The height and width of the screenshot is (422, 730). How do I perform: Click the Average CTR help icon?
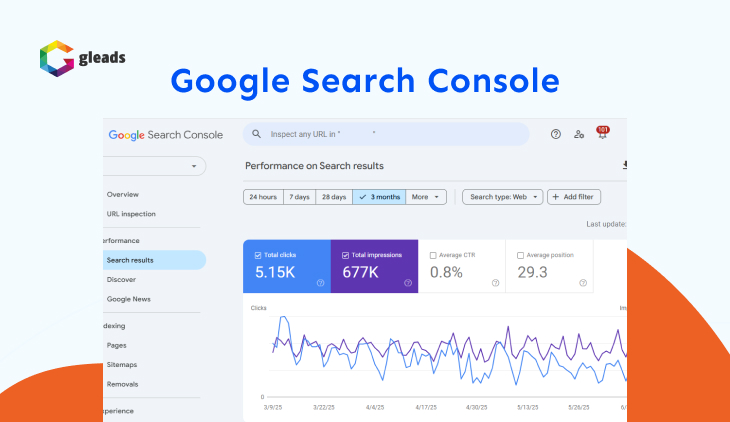pyautogui.click(x=495, y=283)
